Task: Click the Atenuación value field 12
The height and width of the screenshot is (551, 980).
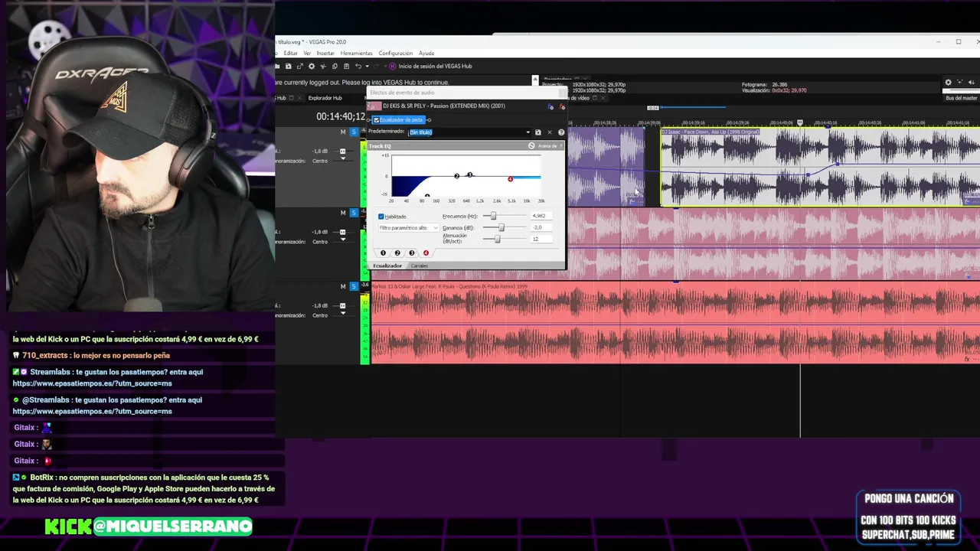Action: 541,239
